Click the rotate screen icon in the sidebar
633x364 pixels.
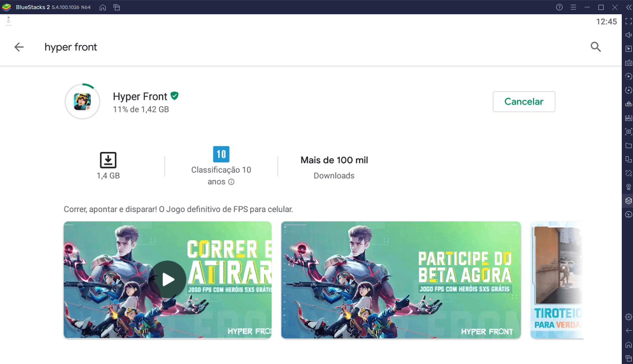pyautogui.click(x=629, y=159)
